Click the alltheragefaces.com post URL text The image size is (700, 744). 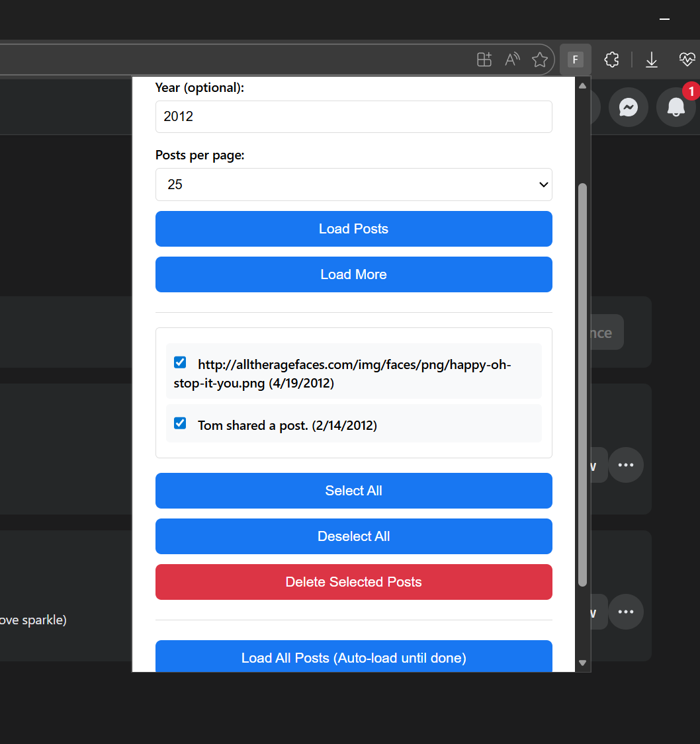342,374
